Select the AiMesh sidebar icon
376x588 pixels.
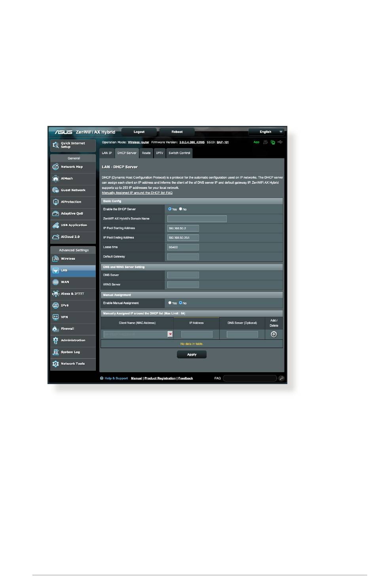55,179
